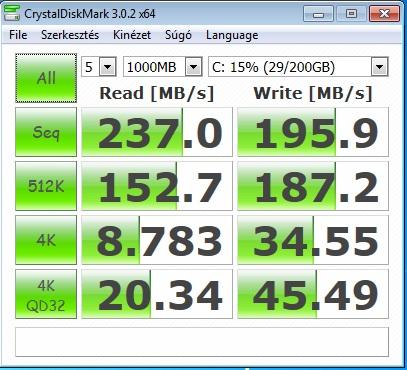
Task: Select the Seq write result 195.9
Action: tap(313, 132)
